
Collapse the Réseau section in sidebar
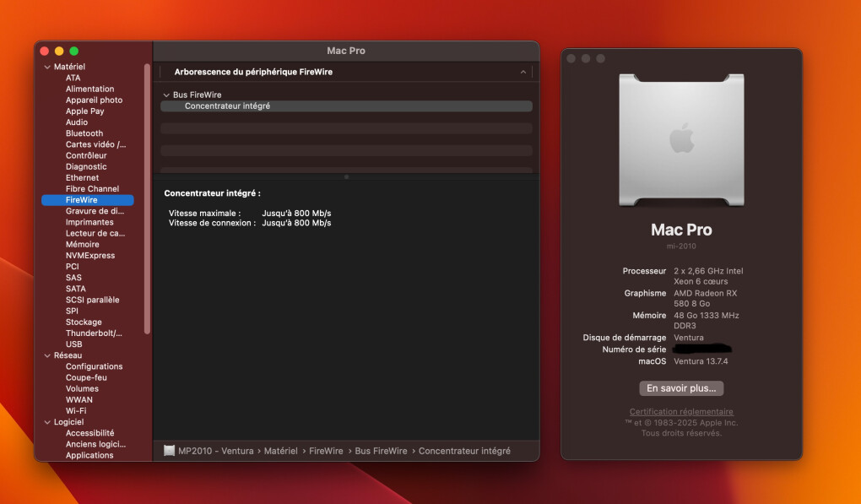coord(47,355)
